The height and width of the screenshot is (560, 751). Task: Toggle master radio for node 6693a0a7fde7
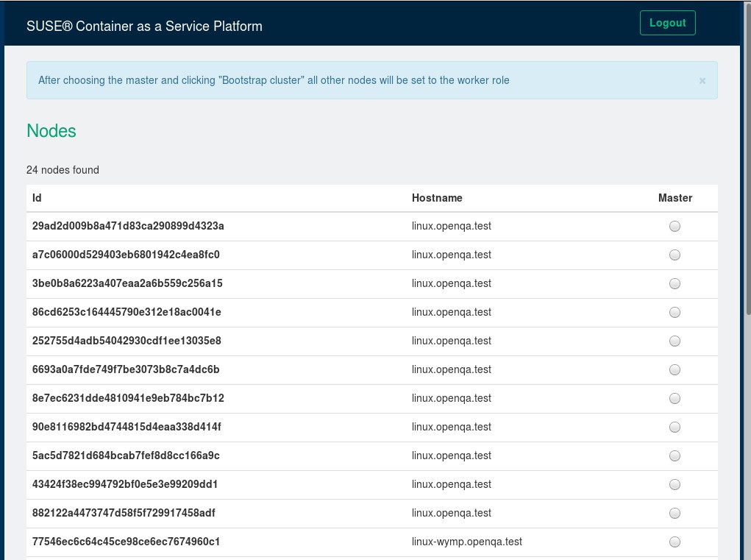pyautogui.click(x=675, y=370)
